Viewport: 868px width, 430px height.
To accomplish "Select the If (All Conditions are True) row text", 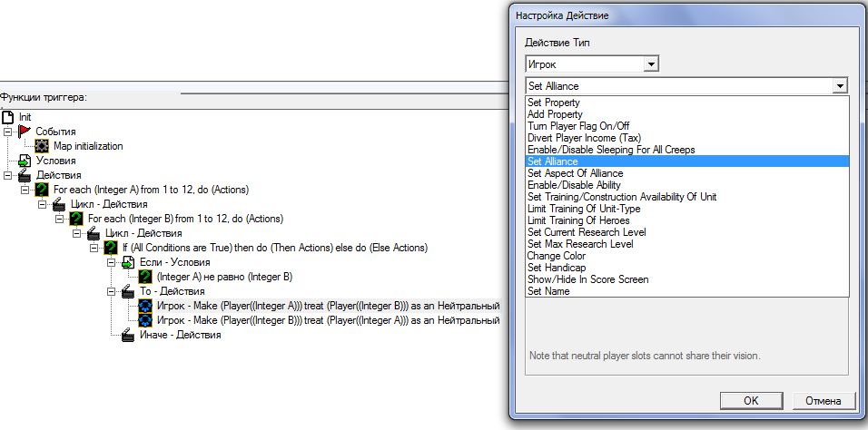I will [274, 248].
